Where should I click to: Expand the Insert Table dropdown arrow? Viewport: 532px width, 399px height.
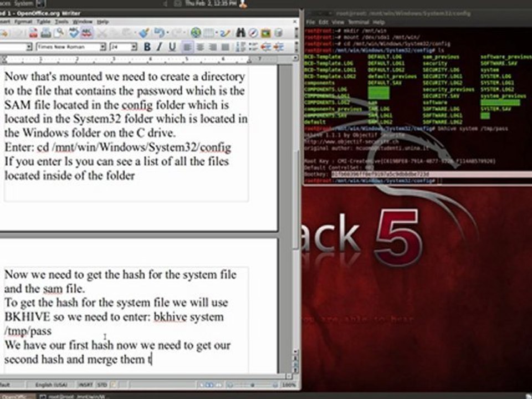coord(217,33)
